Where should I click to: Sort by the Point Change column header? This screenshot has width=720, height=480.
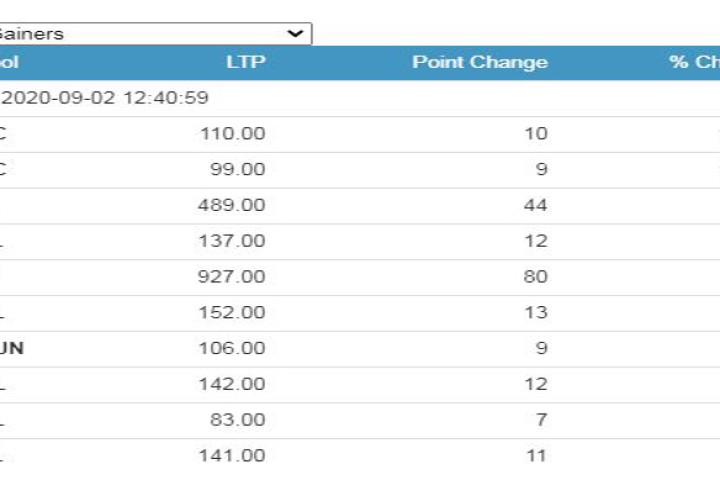pos(479,62)
